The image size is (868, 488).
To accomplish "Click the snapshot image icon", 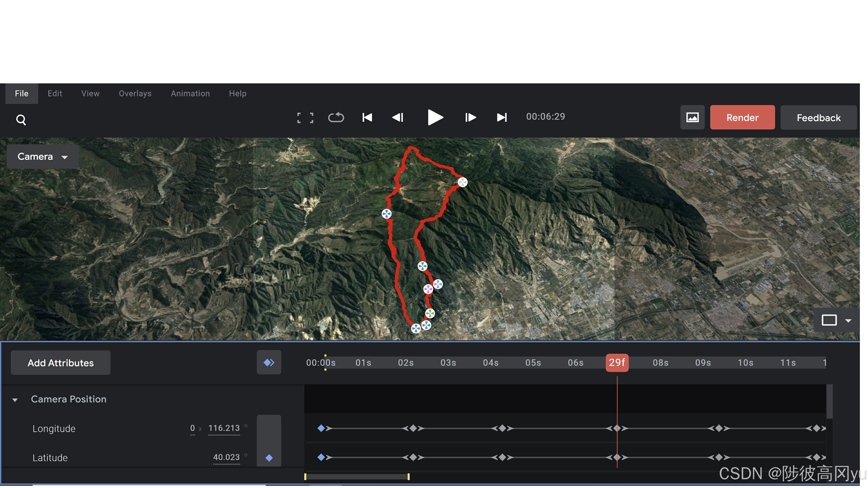I will pos(692,117).
